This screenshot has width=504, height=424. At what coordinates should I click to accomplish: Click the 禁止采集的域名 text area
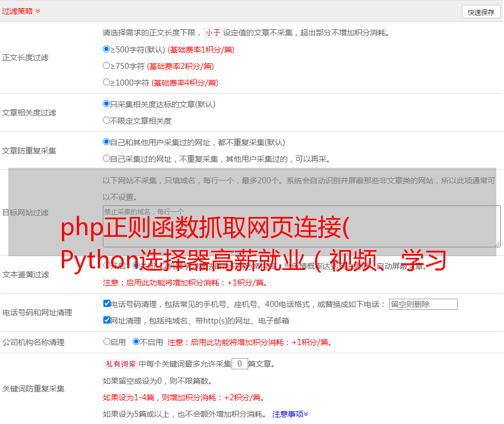pos(302,226)
